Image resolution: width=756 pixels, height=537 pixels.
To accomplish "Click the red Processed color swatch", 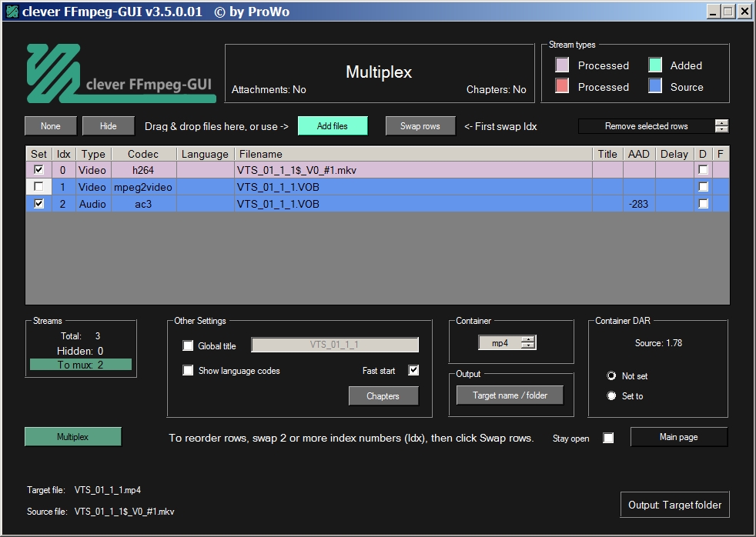I will pos(562,86).
